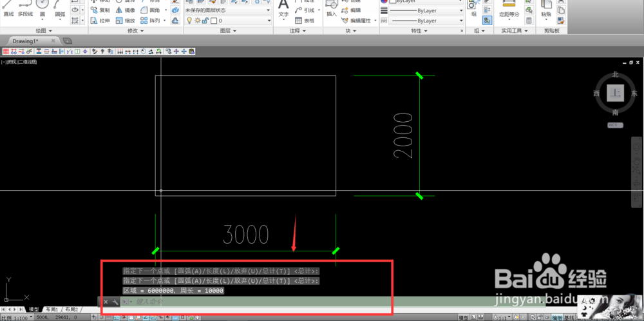Click the 引线 (Leader) tool
Image resolution: width=644 pixels, height=321 pixels.
click(305, 10)
